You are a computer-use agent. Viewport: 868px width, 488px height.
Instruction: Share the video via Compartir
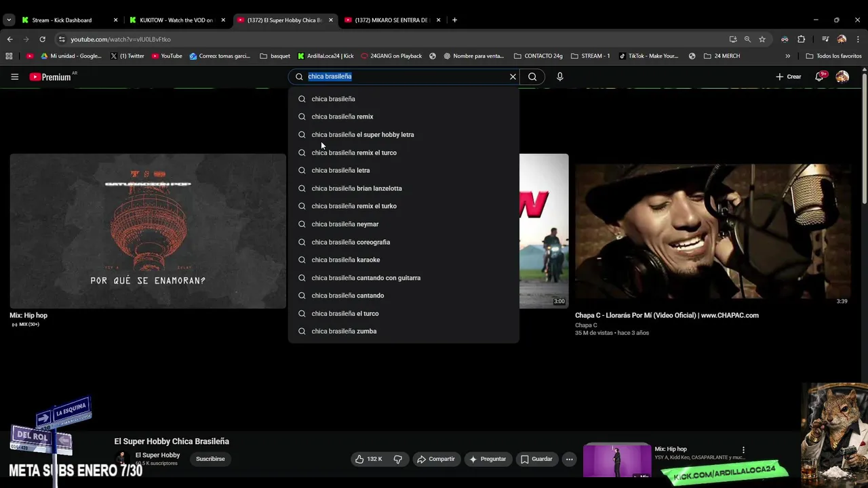coord(436,459)
